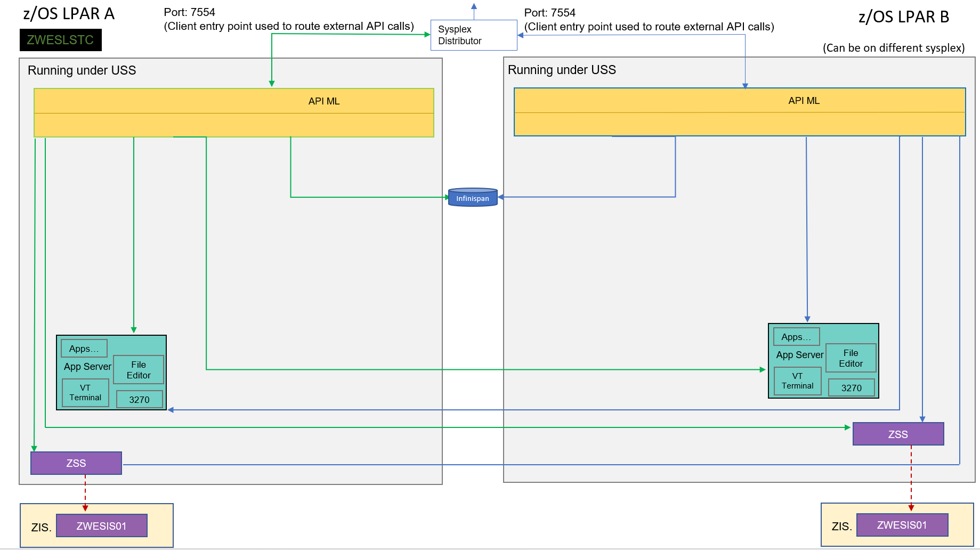The width and height of the screenshot is (980, 550).
Task: Select the ZWESIS01 box under LPAR B
Action: click(x=902, y=524)
